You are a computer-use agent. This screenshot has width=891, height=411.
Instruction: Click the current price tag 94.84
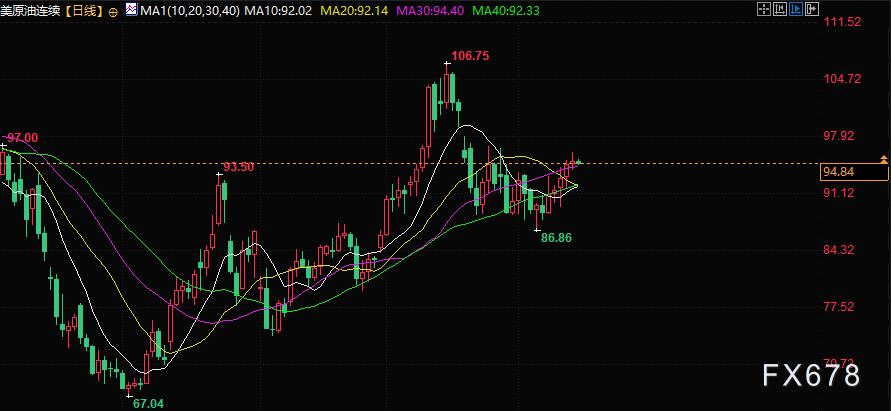[x=854, y=172]
